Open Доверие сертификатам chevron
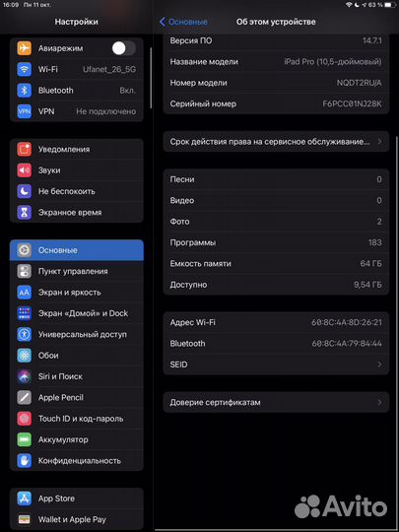 pyautogui.click(x=379, y=402)
